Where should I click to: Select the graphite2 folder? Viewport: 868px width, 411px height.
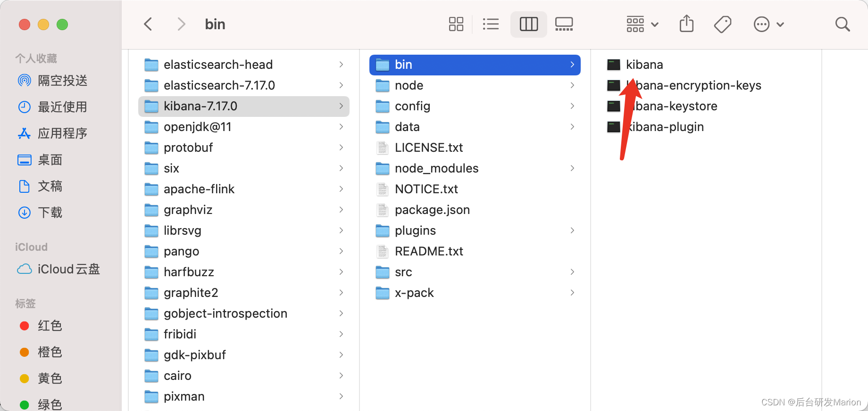(x=244, y=293)
